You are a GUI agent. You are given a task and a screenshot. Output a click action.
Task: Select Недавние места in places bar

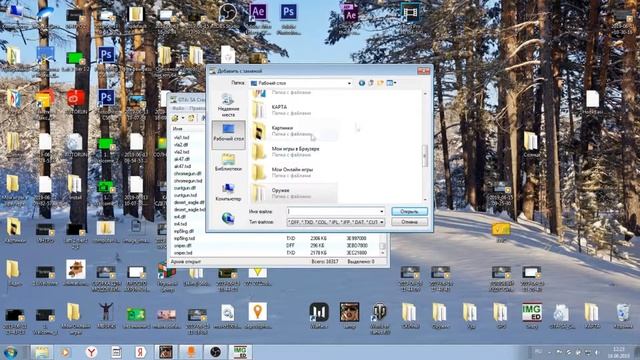pos(228,105)
